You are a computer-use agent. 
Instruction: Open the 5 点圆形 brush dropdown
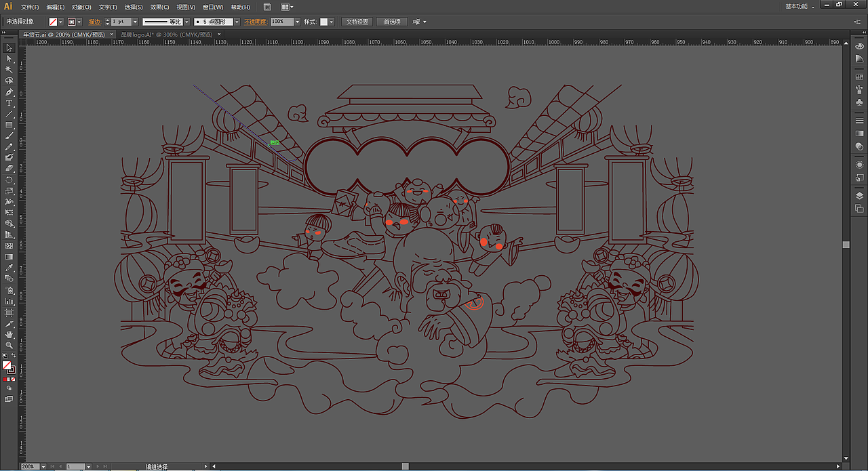[x=237, y=22]
